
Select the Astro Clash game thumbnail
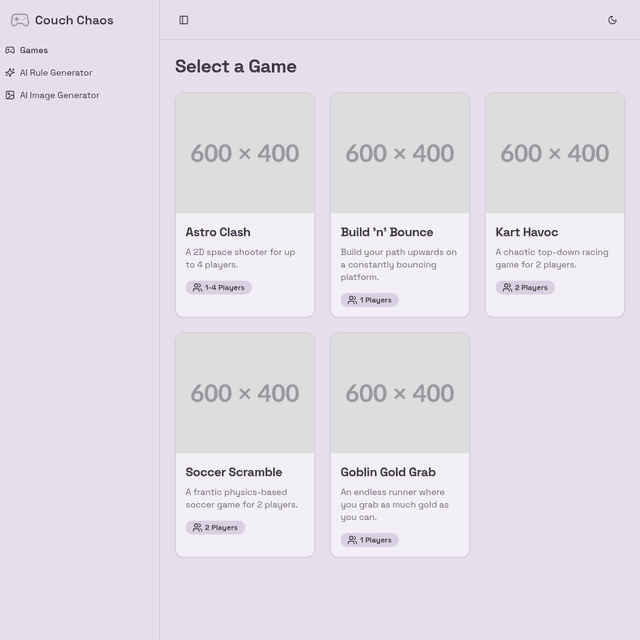(245, 153)
